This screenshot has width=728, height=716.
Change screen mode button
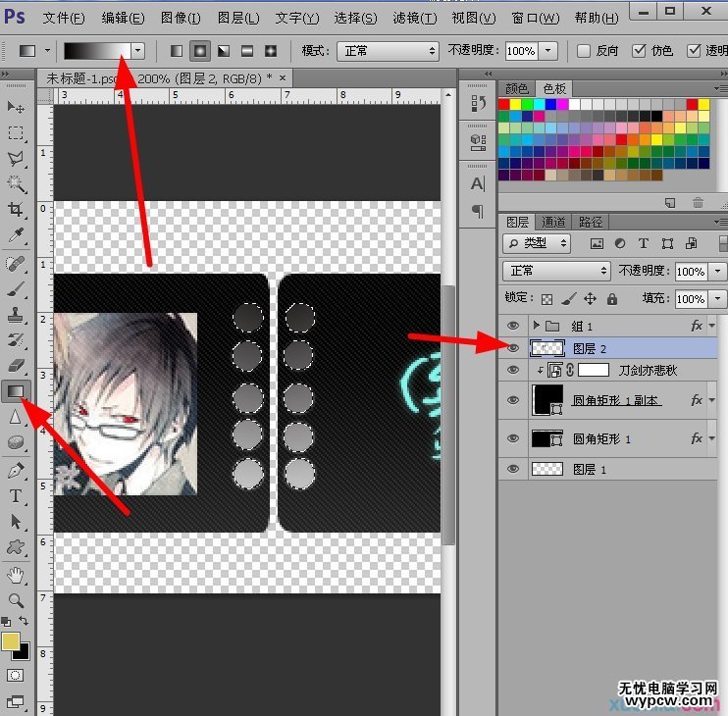point(15,702)
